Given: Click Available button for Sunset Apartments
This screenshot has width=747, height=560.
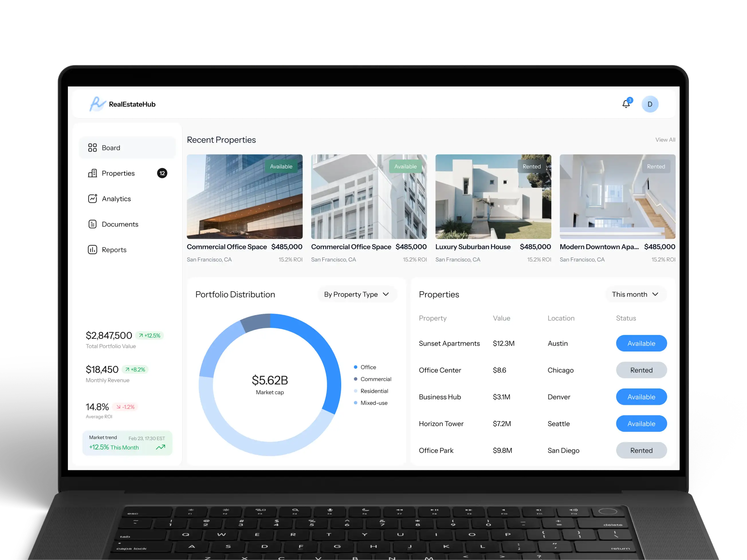Looking at the screenshot, I should (x=641, y=343).
